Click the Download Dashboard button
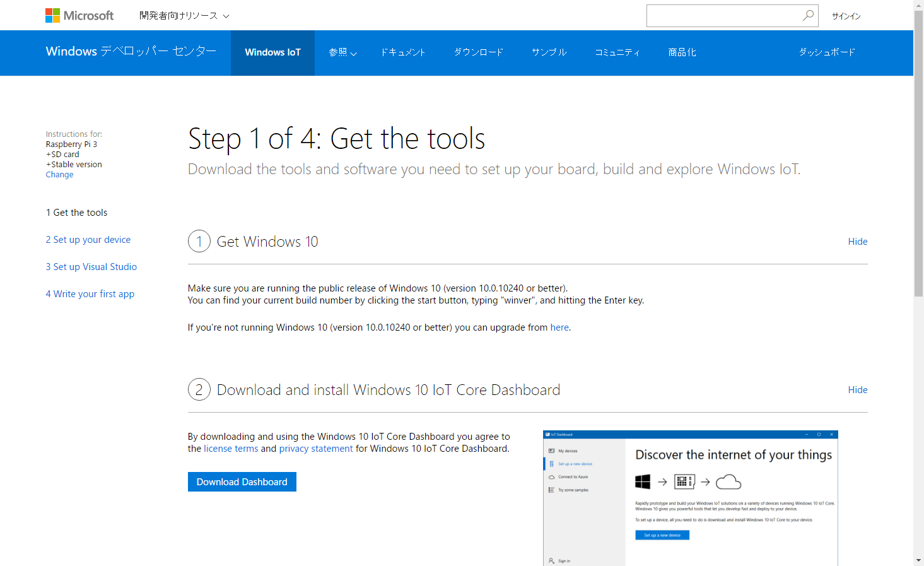924x566 pixels. 242,482
